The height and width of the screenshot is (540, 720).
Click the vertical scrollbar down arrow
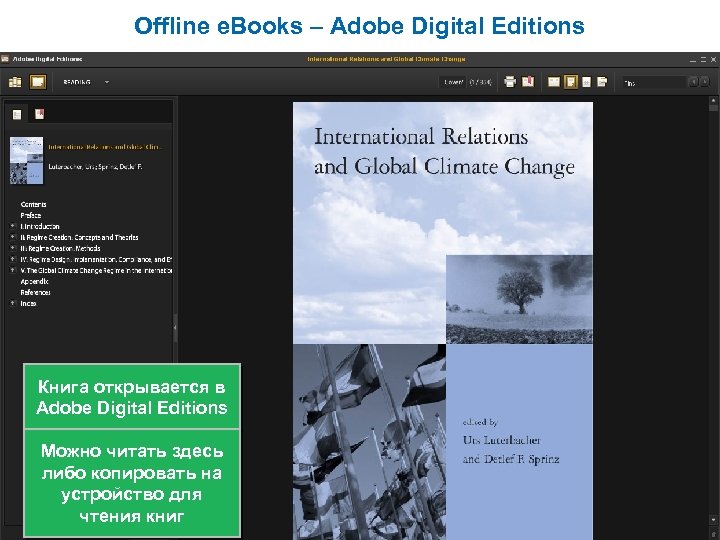point(713,519)
